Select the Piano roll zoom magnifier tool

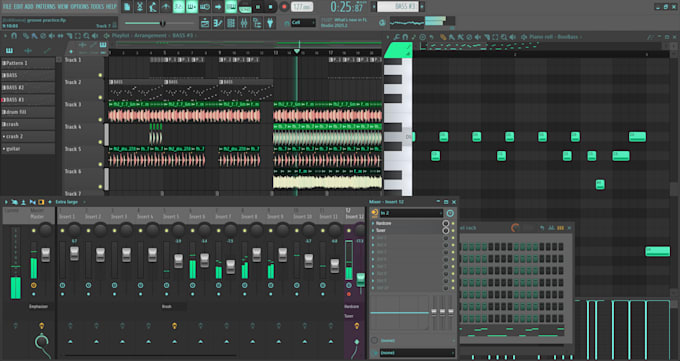pyautogui.click(x=503, y=37)
